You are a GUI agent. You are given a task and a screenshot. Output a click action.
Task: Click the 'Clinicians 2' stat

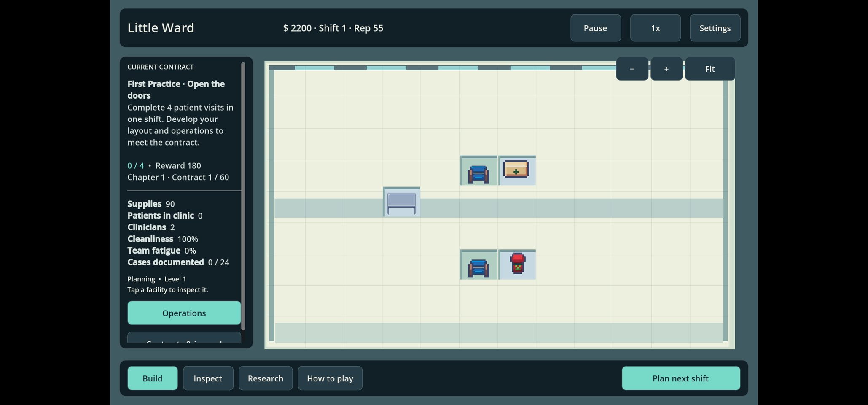click(151, 227)
